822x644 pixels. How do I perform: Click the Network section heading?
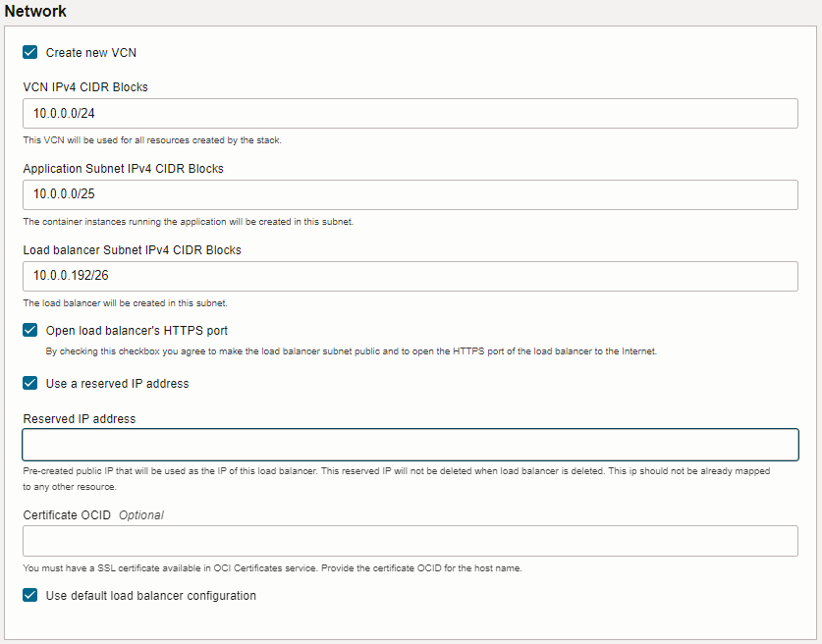[35, 11]
